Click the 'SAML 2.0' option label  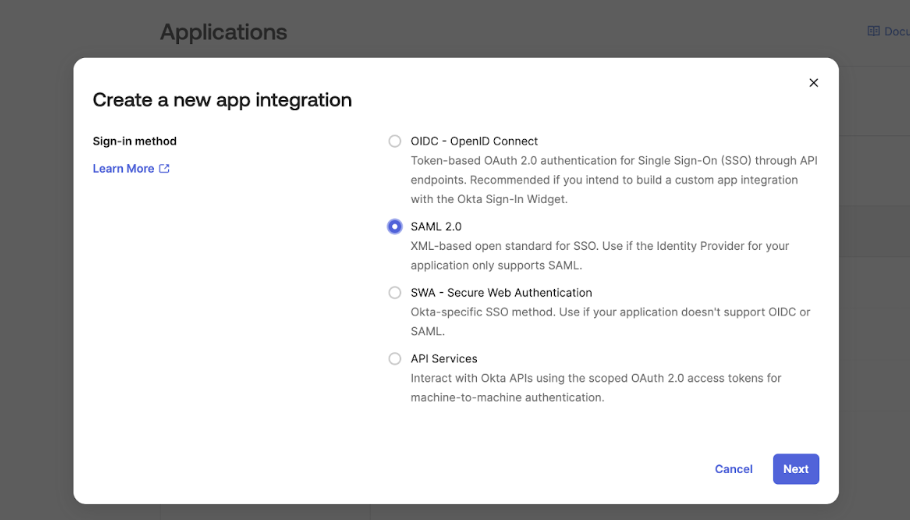[x=436, y=227]
